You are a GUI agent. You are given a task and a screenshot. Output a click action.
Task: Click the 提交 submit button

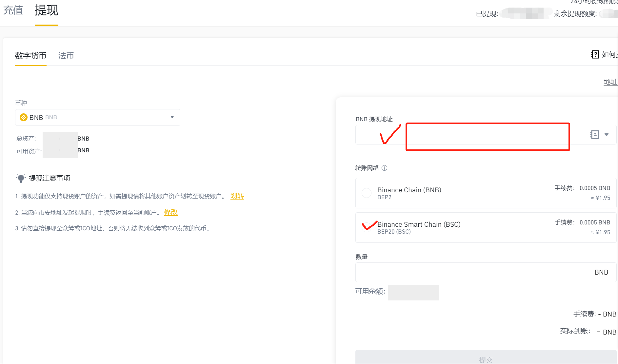tap(486, 357)
